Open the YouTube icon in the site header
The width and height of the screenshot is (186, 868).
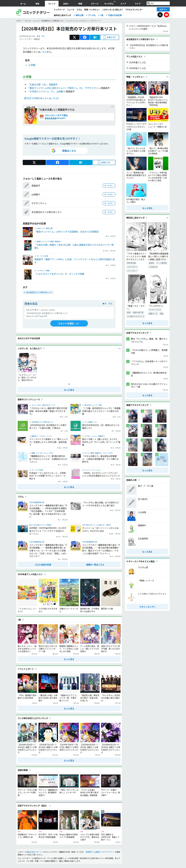(166, 15)
